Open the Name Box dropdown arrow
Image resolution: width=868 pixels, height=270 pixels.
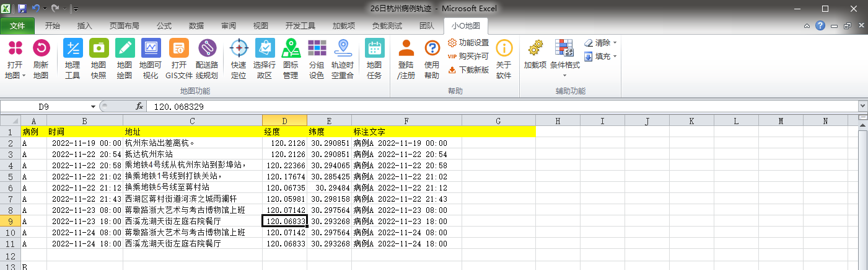pyautogui.click(x=93, y=107)
